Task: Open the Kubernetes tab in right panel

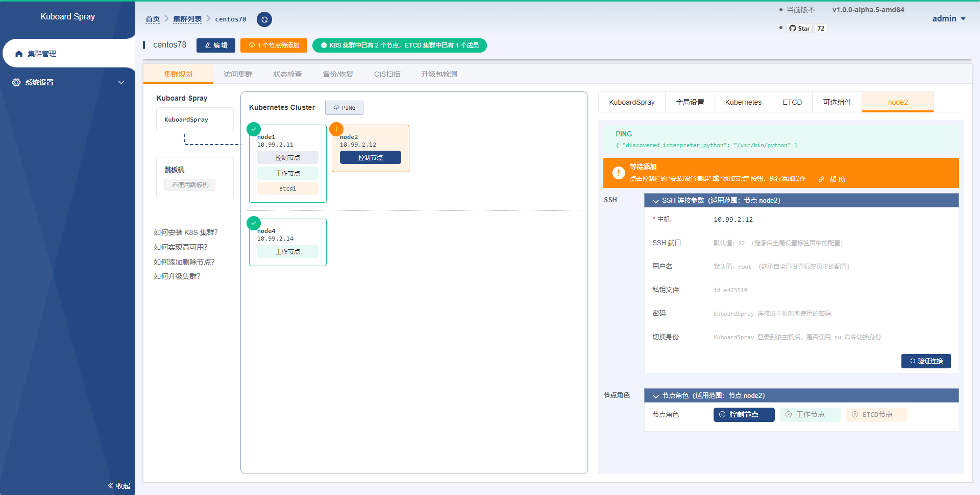Action: click(743, 102)
